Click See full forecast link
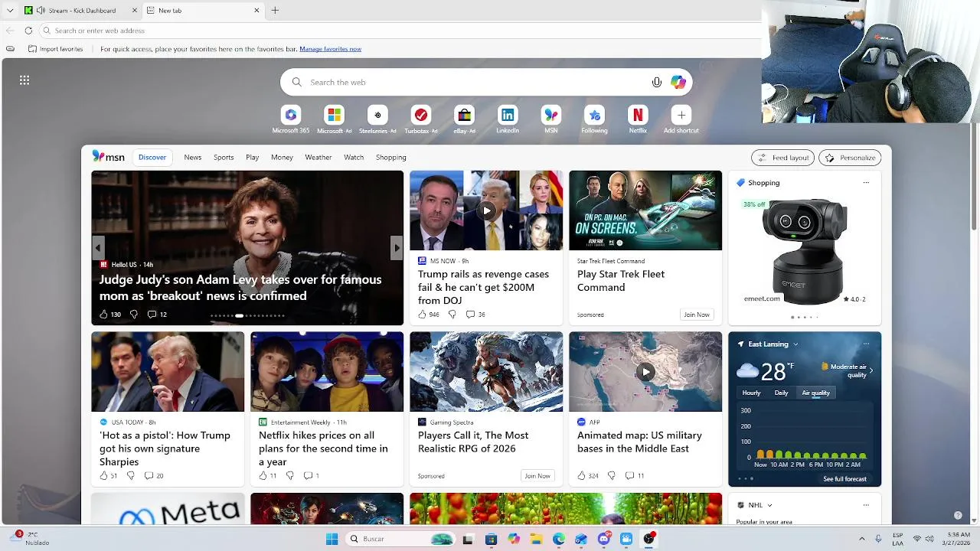This screenshot has height=551, width=980. tap(844, 479)
